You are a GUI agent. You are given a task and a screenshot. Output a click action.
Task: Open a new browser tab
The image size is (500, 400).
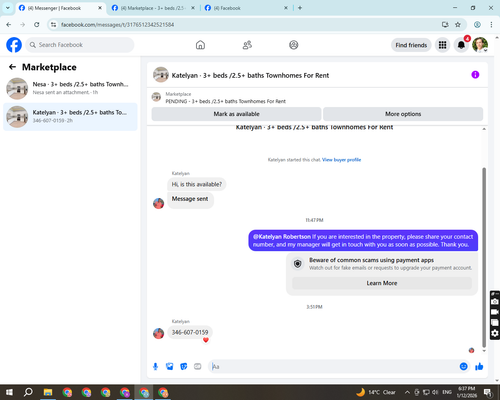tap(300, 8)
